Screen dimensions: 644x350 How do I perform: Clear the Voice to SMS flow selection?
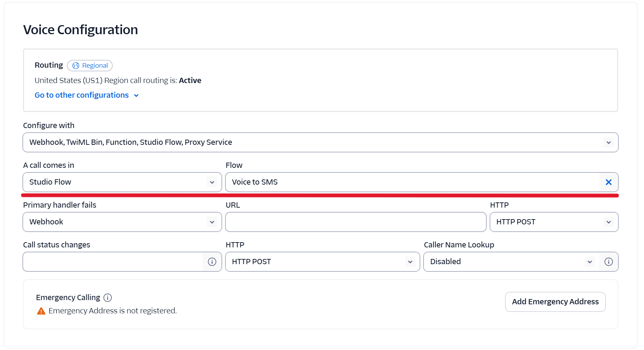[x=608, y=182]
